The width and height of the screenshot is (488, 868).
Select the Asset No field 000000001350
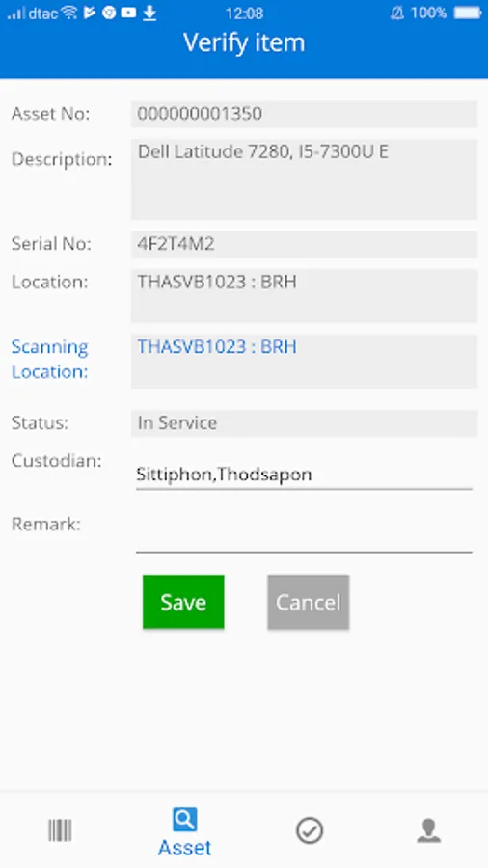304,114
